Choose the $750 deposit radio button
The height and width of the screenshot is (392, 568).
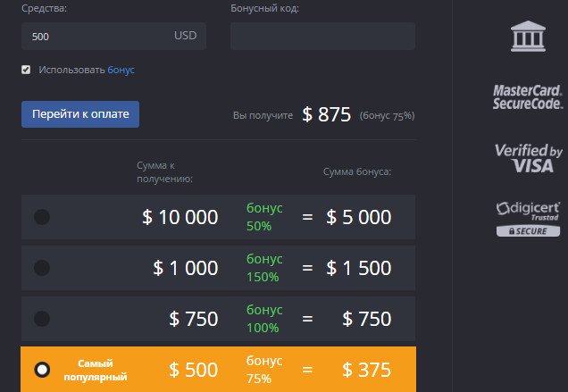click(x=42, y=319)
